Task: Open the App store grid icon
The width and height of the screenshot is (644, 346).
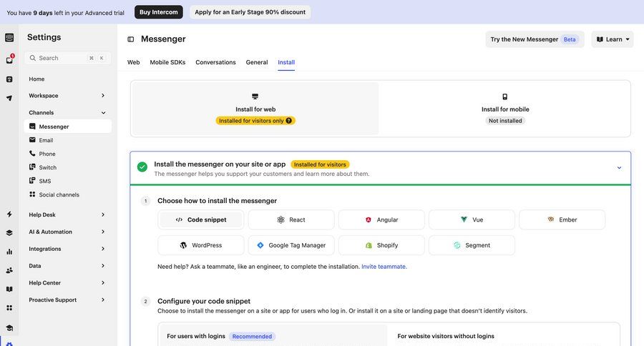Action: pos(9,308)
